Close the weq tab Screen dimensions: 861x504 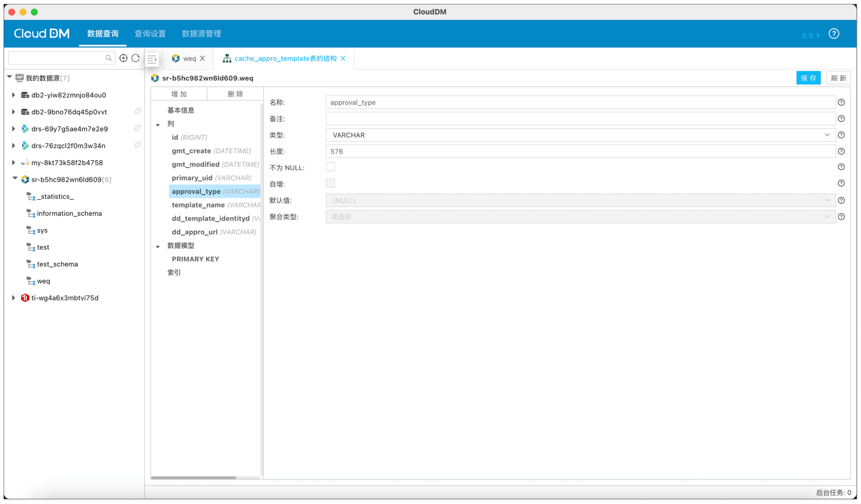[x=203, y=58]
